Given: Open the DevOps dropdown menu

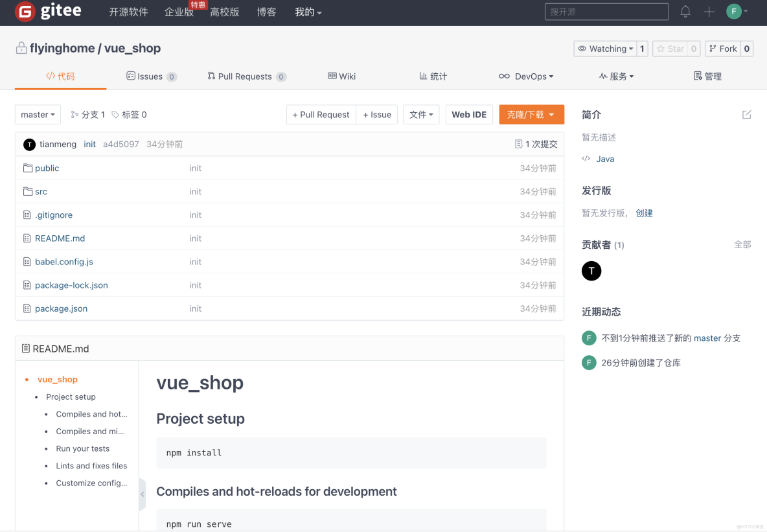Looking at the screenshot, I should tap(527, 76).
